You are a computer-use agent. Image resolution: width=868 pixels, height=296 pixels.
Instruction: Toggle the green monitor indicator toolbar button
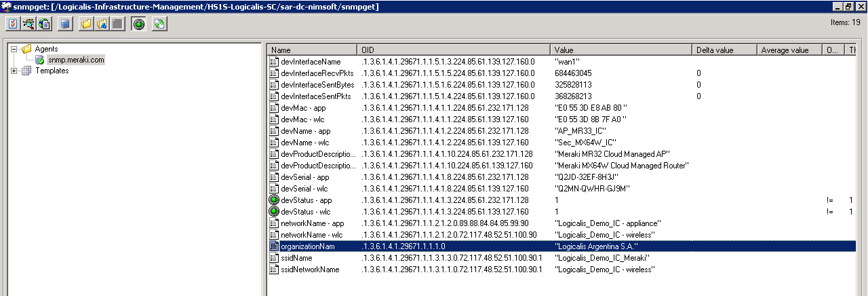[138, 24]
